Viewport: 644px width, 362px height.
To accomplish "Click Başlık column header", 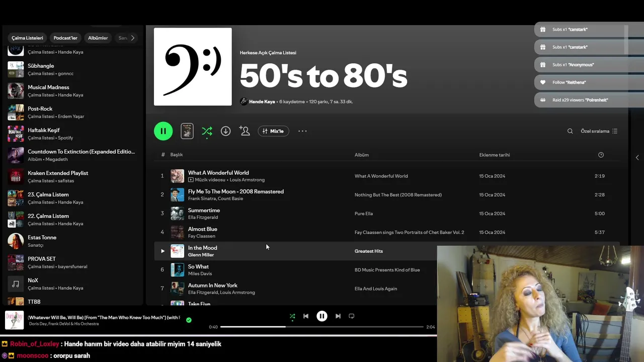I will coord(176,155).
